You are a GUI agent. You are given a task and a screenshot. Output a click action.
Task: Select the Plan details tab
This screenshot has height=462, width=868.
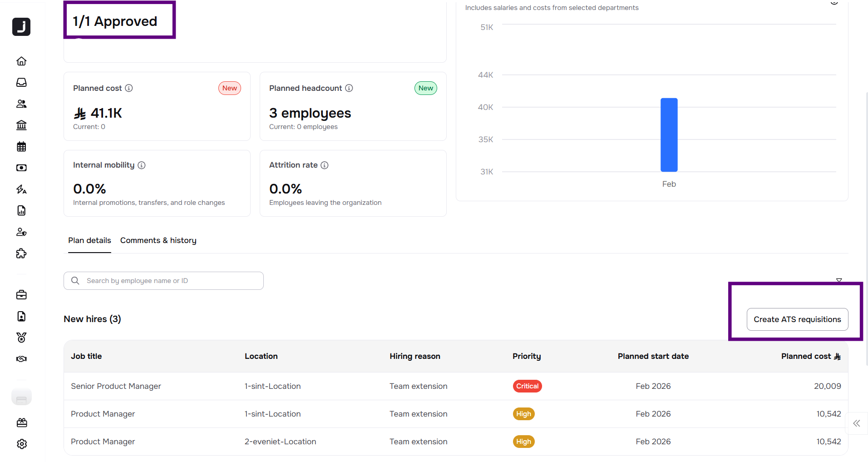(89, 240)
